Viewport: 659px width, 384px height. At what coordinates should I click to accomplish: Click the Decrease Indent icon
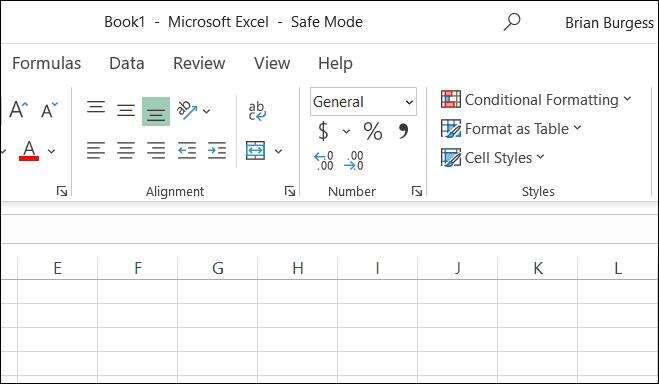tap(187, 150)
